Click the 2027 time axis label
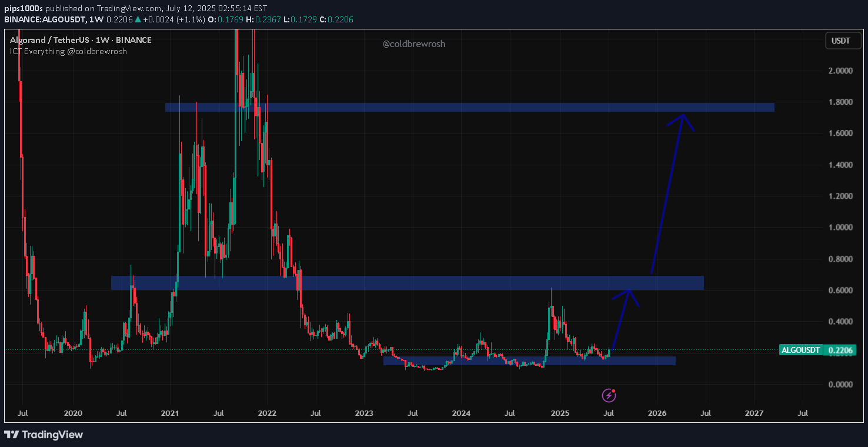This screenshot has width=868, height=447. click(x=754, y=413)
